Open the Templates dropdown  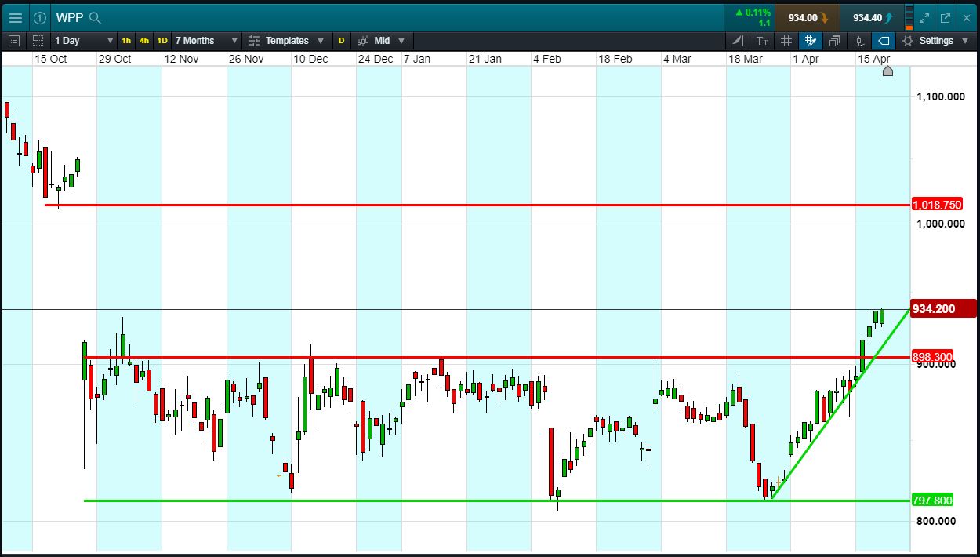[x=286, y=41]
